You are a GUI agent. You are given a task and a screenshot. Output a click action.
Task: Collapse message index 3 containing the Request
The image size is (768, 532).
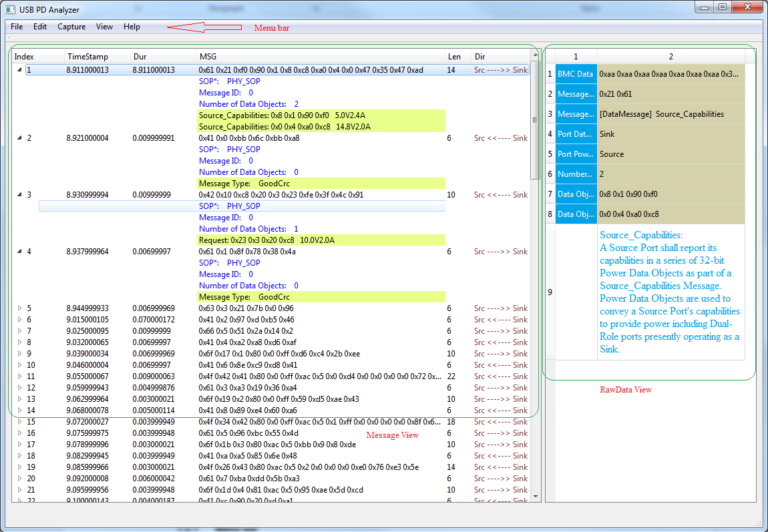point(19,194)
